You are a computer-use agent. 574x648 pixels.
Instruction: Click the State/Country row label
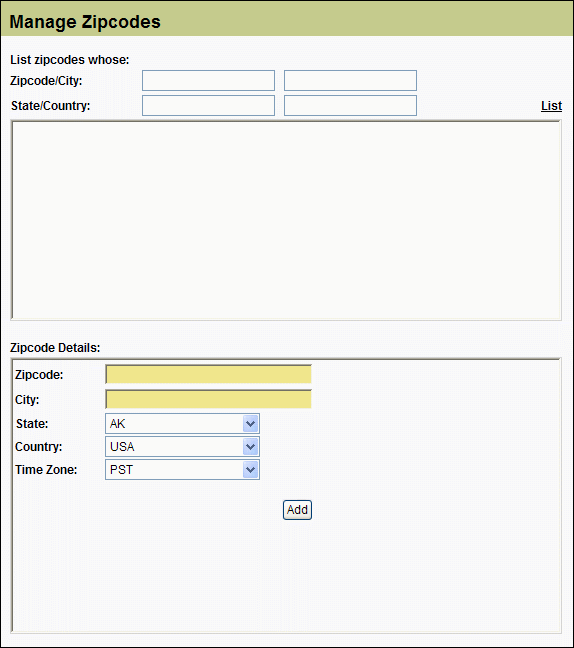[x=50, y=106]
